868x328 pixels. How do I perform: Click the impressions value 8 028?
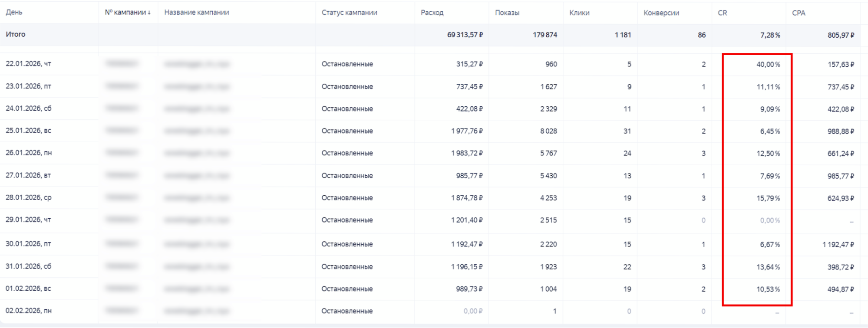(548, 131)
